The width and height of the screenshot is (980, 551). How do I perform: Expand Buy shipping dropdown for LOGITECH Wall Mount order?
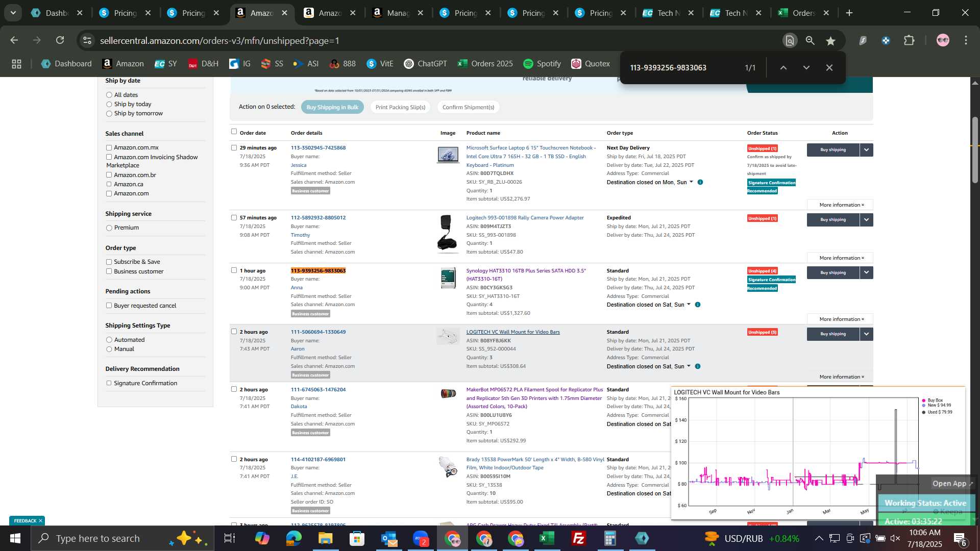point(867,334)
